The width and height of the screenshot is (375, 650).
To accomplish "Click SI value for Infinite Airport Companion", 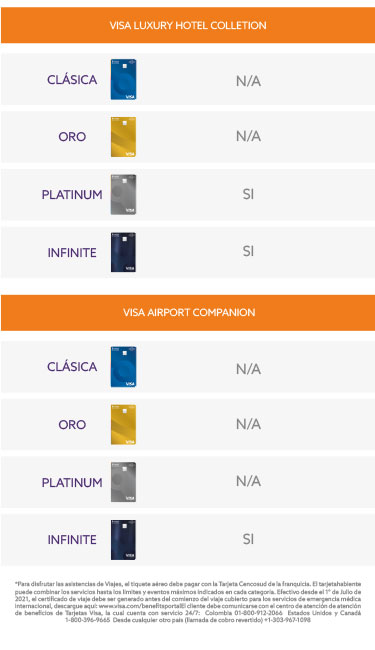I will click(x=248, y=539).
